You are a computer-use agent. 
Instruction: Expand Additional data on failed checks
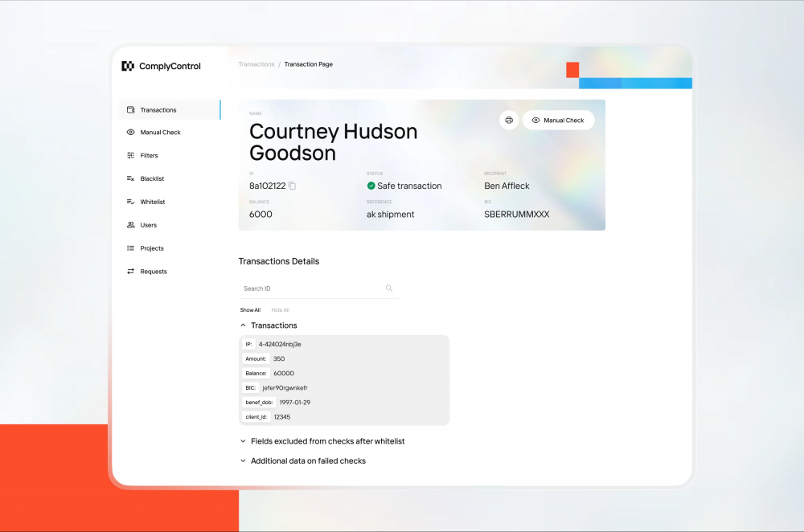[244, 461]
